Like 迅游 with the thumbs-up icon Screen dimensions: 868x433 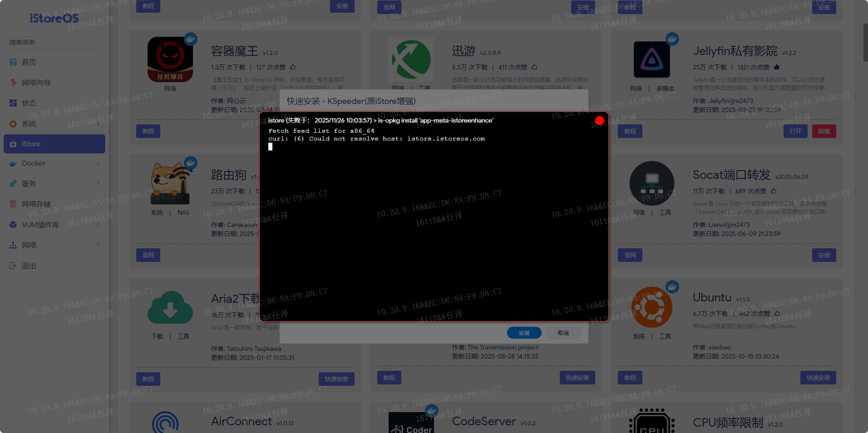click(534, 67)
